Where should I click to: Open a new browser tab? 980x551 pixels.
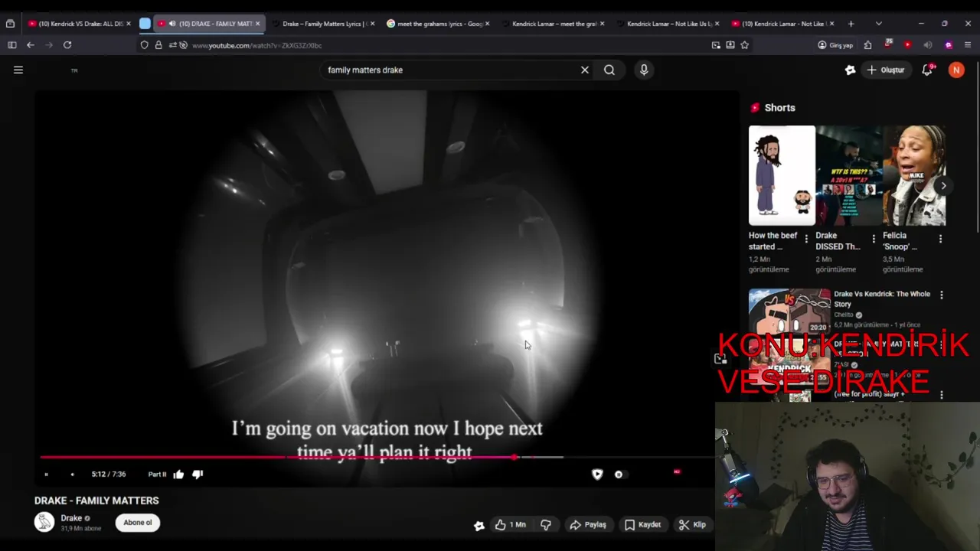(x=851, y=24)
